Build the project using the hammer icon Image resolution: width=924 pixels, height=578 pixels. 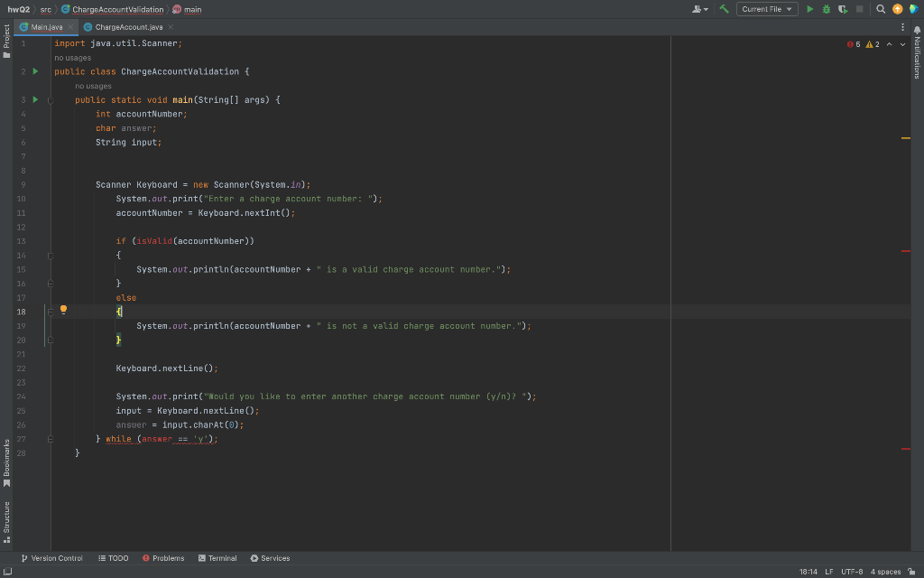[722, 7]
